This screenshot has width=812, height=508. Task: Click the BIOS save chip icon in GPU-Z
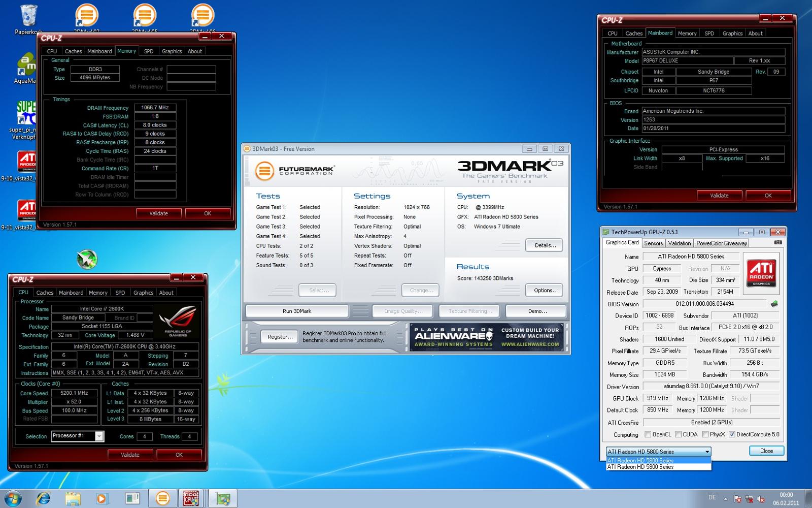(774, 304)
